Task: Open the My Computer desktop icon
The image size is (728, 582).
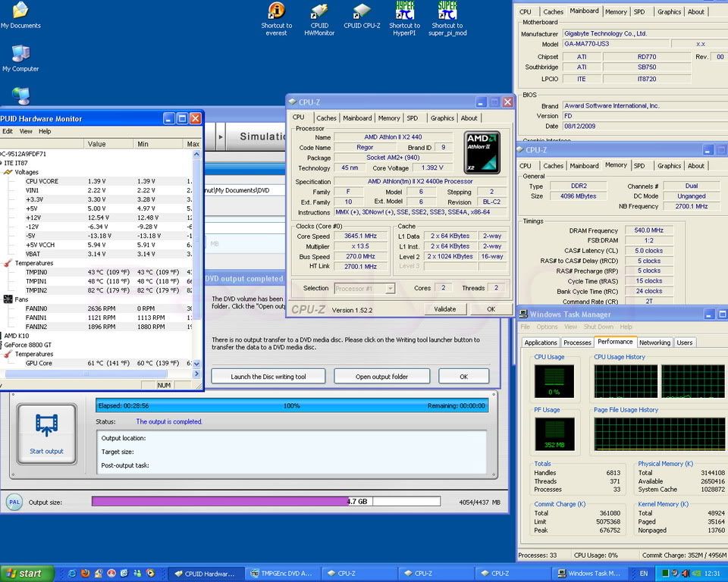Action: tap(20, 59)
